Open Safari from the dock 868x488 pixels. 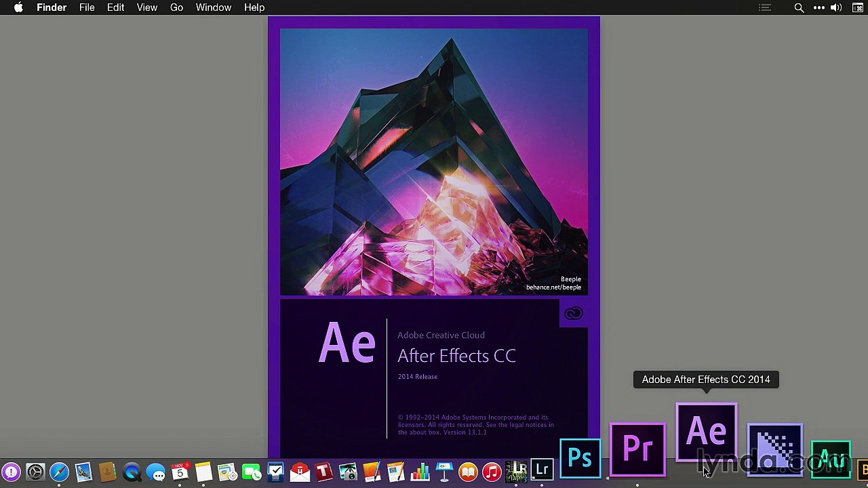[x=59, y=472]
